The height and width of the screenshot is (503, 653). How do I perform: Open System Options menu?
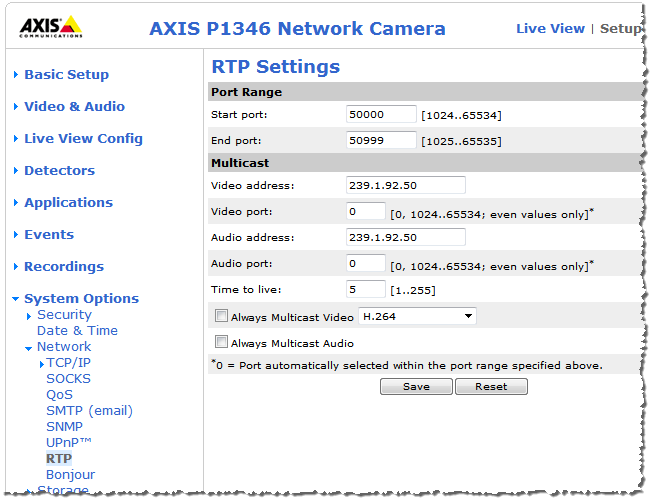tap(82, 299)
